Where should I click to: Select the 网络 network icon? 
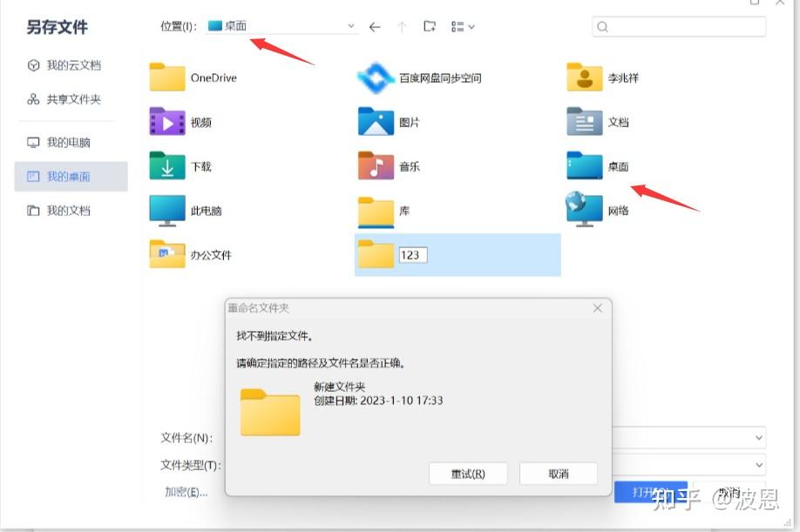click(582, 210)
